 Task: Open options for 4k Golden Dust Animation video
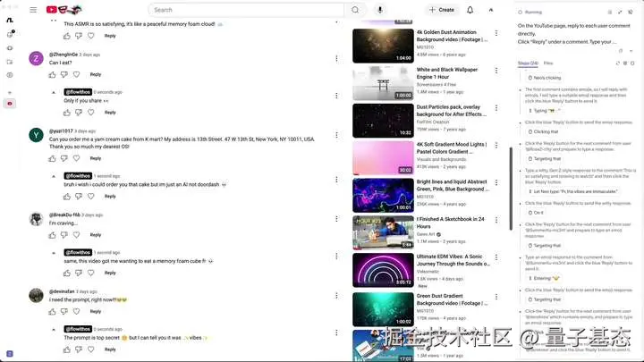click(496, 33)
